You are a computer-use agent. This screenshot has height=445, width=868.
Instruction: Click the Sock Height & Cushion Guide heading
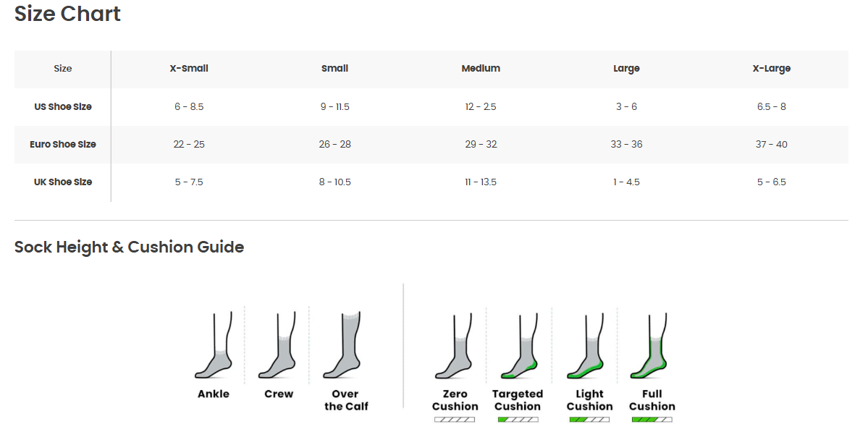pos(129,247)
